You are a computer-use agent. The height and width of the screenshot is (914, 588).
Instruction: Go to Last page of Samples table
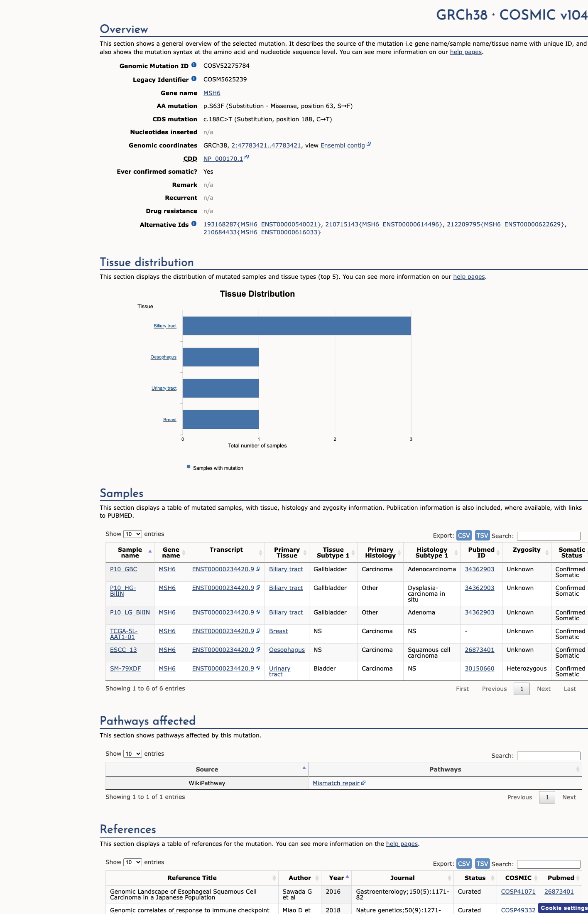pos(570,689)
